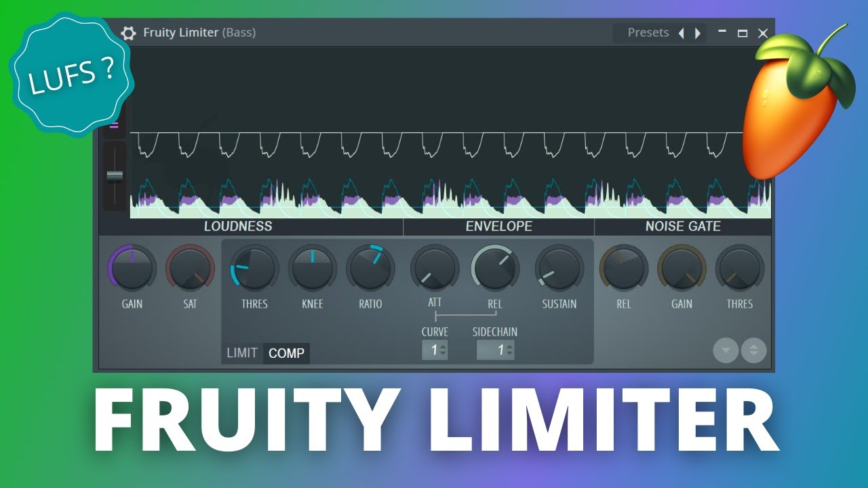Click the vertical level fader handle
The image size is (868, 488).
tap(115, 176)
